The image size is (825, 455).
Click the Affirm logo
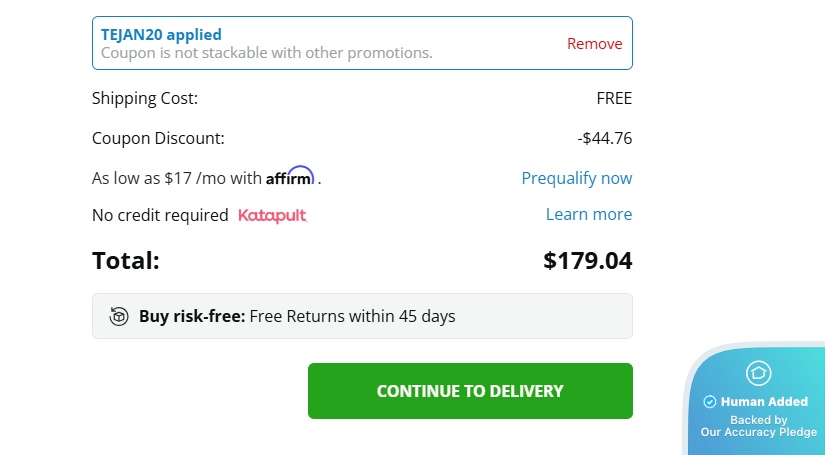(290, 177)
